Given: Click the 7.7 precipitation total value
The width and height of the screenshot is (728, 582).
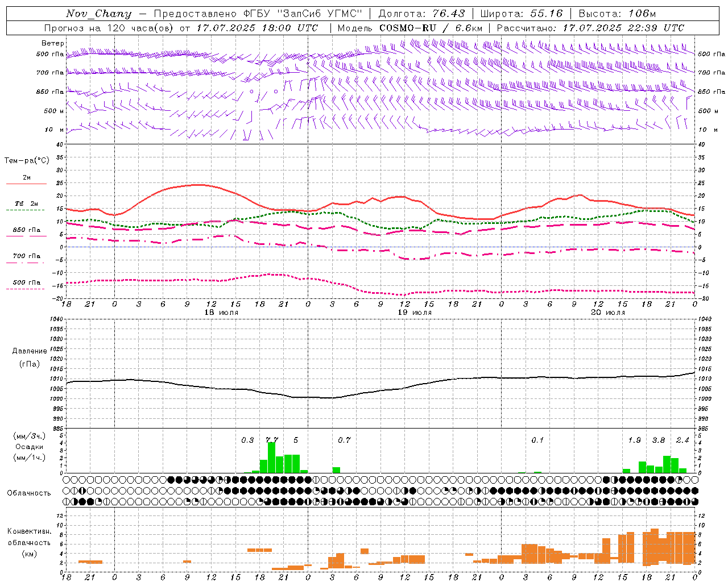Looking at the screenshot, I should pyautogui.click(x=272, y=440).
